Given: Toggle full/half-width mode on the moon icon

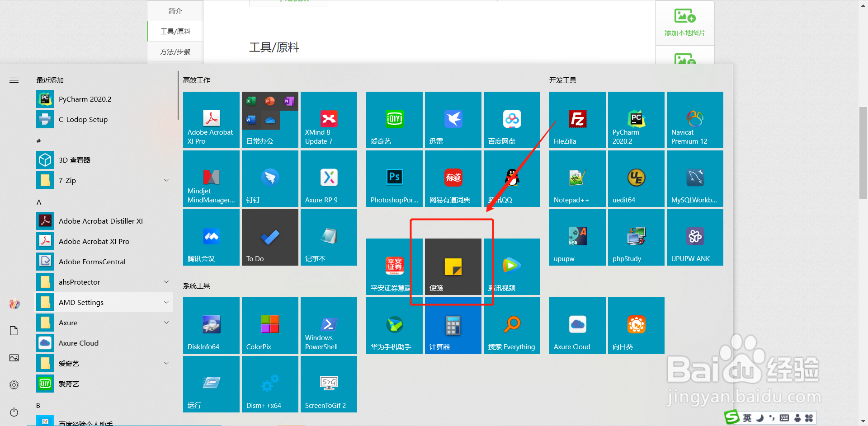Looking at the screenshot, I should (759, 417).
